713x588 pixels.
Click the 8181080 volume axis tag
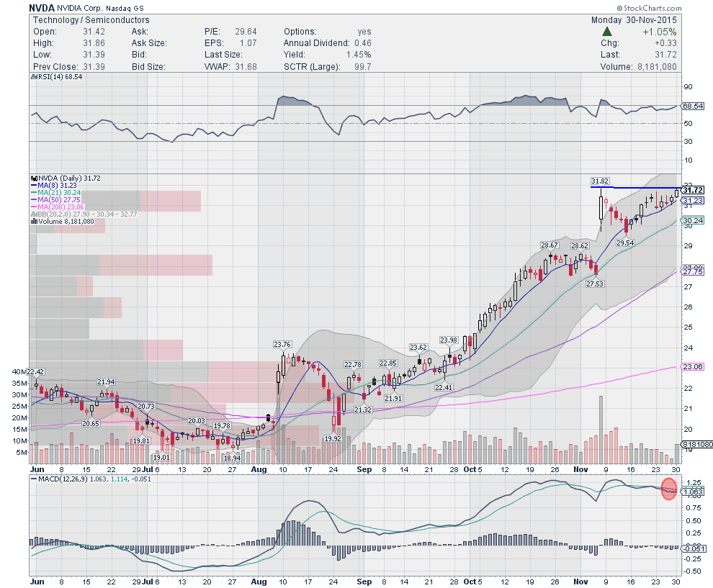pos(696,444)
